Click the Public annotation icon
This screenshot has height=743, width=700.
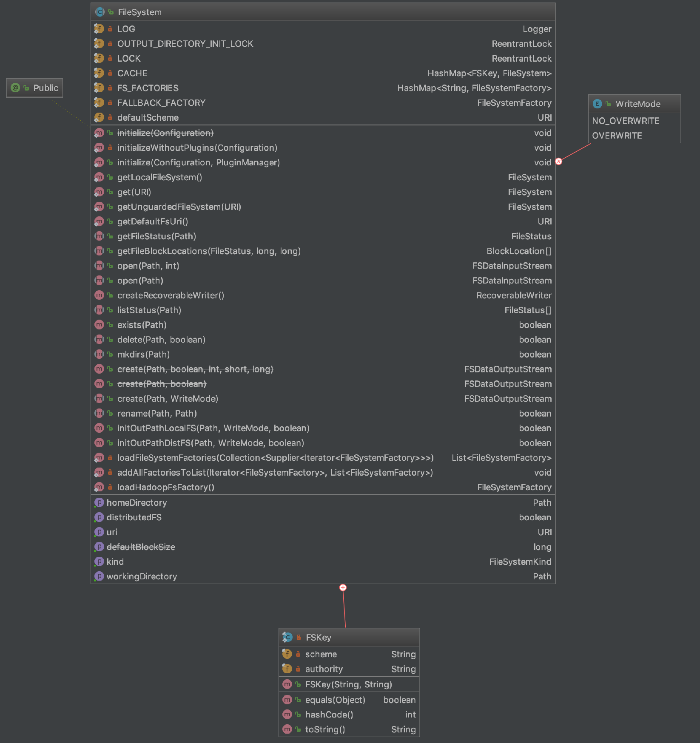coord(16,88)
